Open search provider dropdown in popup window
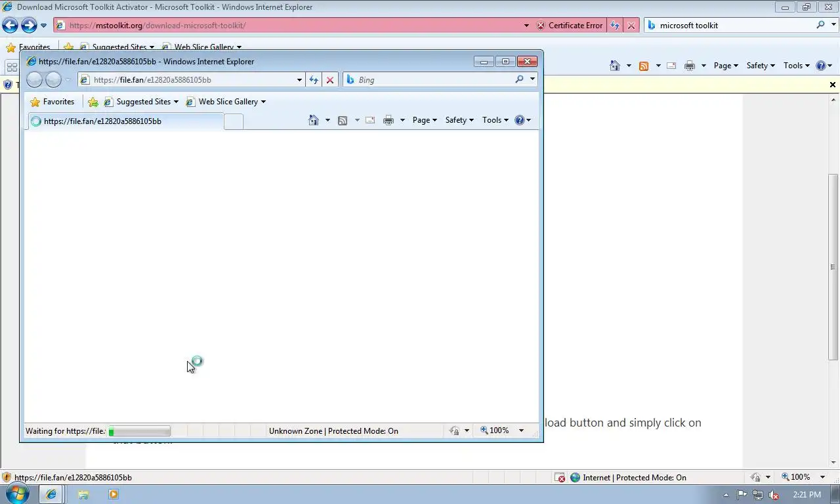Screen dimensions: 840x504 [532, 79]
